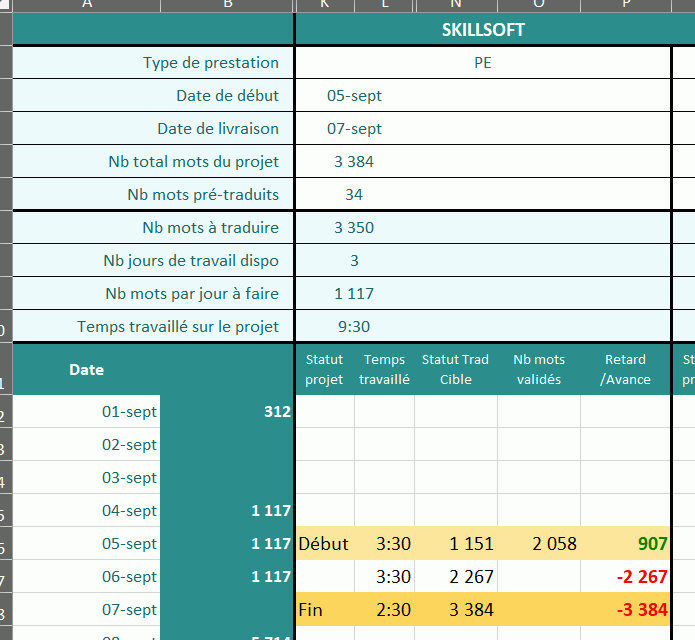Select the 34 pre-translated words value
Image resolution: width=695 pixels, height=640 pixels.
pos(354,195)
